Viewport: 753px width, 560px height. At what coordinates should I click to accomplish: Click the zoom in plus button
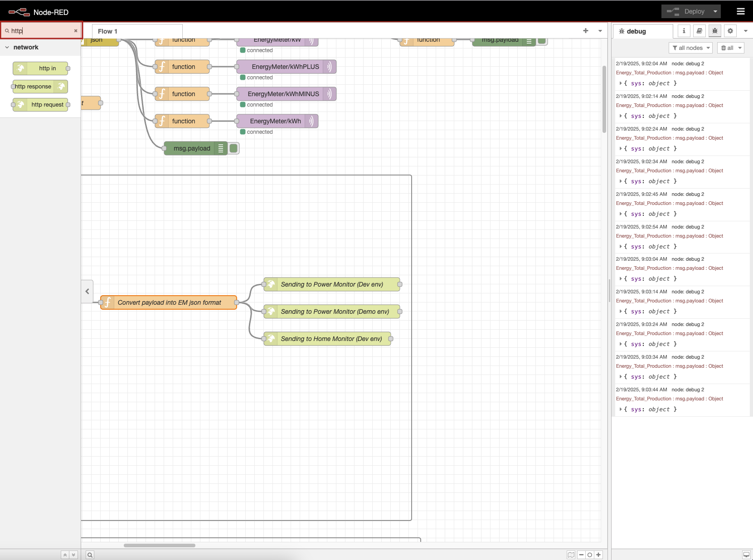click(x=598, y=555)
